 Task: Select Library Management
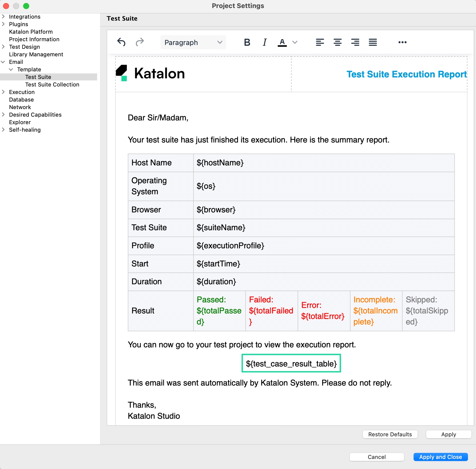36,54
